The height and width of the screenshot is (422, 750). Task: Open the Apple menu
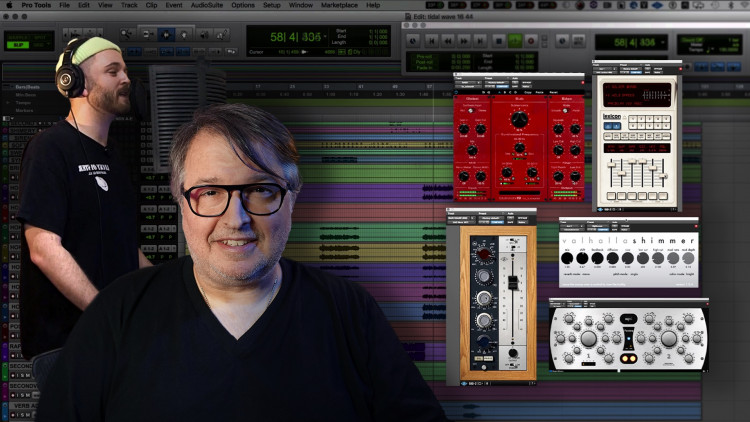[10, 5]
